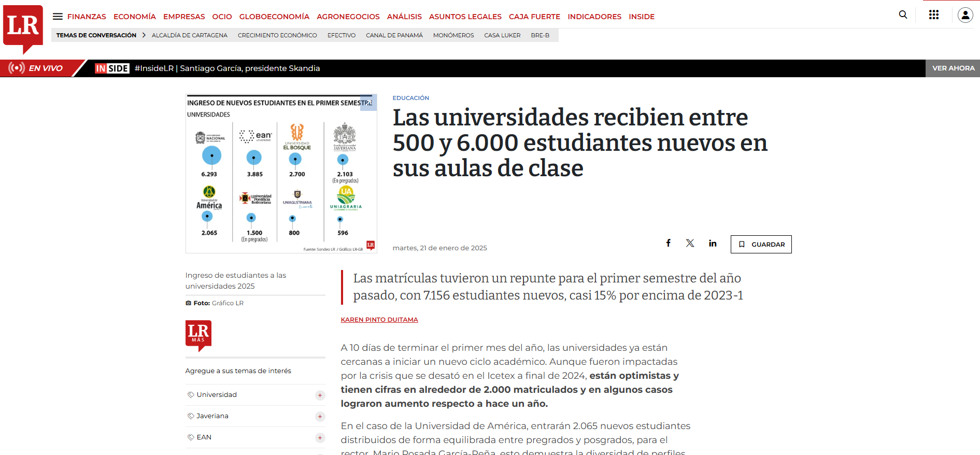The width and height of the screenshot is (980, 455).
Task: Open Efectivo topic link
Action: [342, 35]
